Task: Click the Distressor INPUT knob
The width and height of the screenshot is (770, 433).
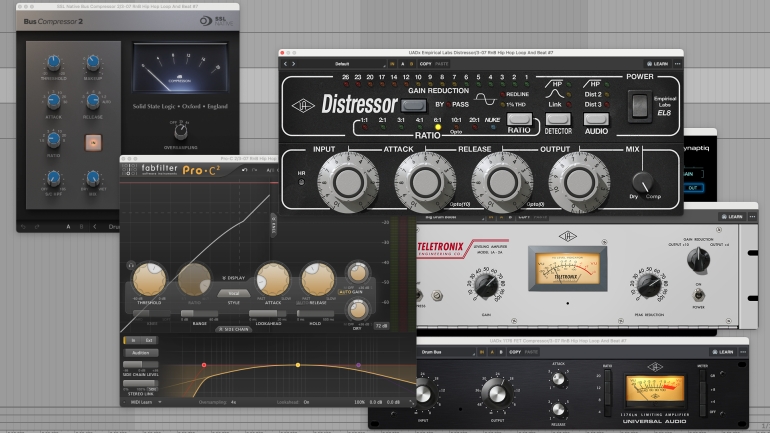Action: (348, 183)
